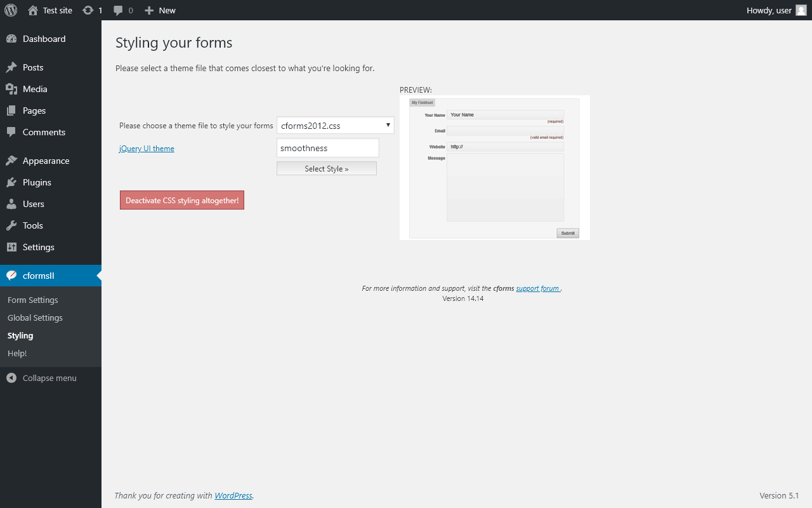Viewport: 812px width, 508px height.
Task: Click the Styling your forms heading
Action: point(174,43)
